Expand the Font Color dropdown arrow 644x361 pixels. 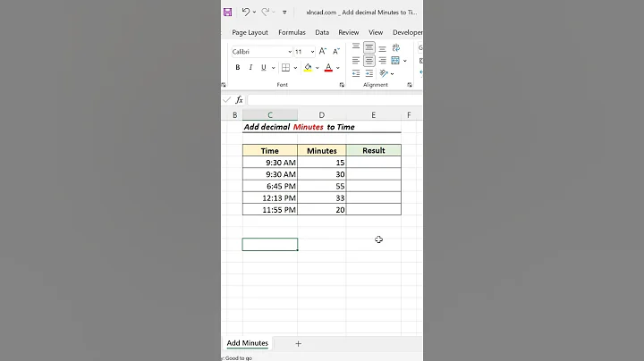tap(337, 68)
